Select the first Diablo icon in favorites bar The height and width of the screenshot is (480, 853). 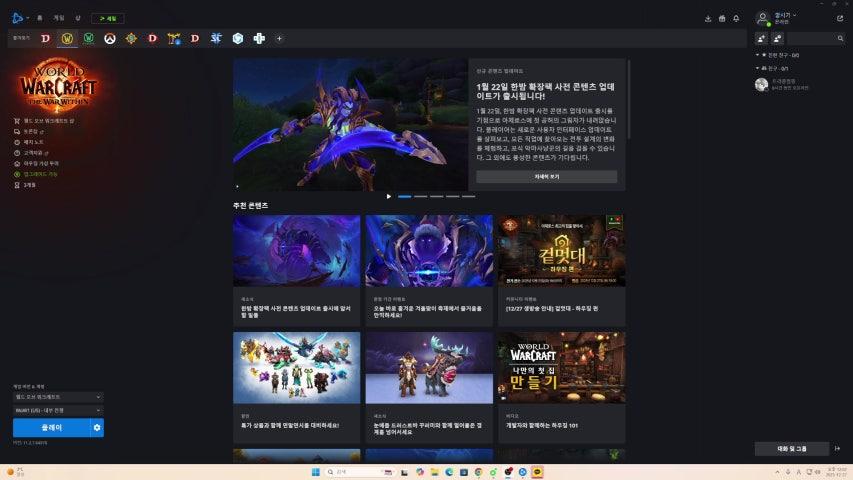pos(46,39)
